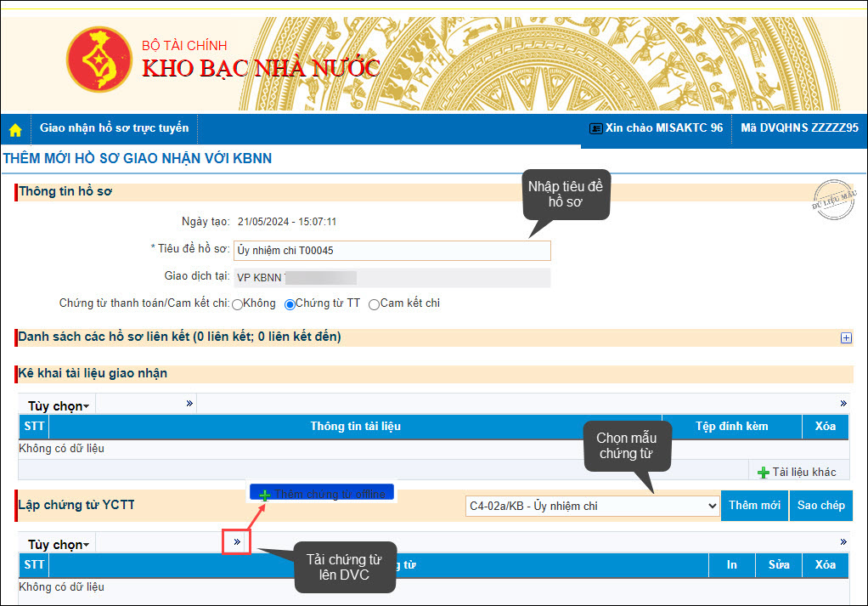
Task: Open Tùy chọn dropdown in Lập chứng từ YCTT
Action: (x=59, y=544)
